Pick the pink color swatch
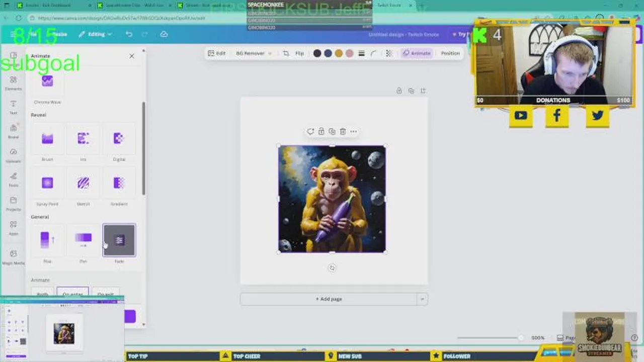Screen dimensions: 644x362 (350, 53)
